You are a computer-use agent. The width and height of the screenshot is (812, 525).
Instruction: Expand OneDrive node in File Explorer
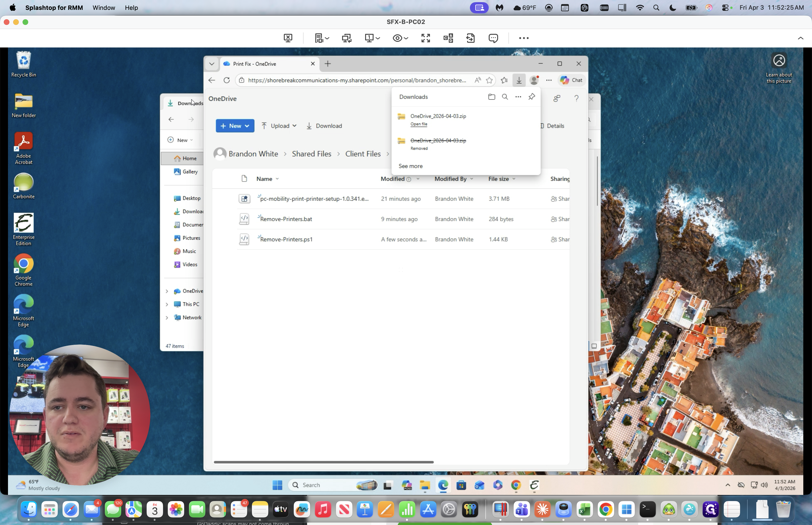point(167,291)
